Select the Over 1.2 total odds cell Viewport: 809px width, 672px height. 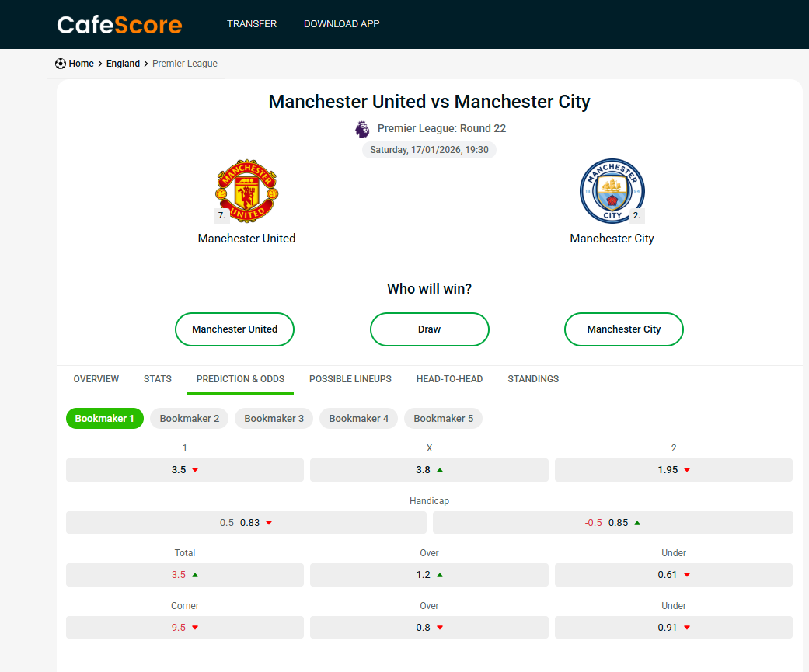(x=429, y=575)
